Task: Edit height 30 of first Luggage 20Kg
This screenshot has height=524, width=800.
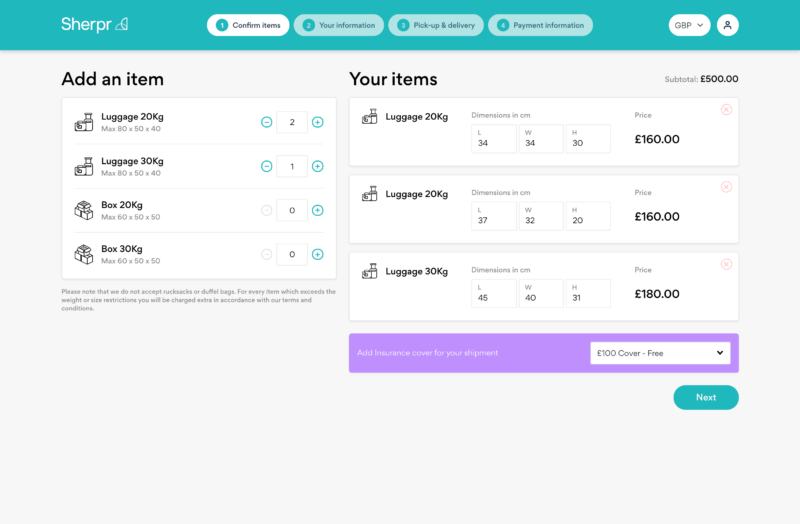Action: click(x=588, y=139)
